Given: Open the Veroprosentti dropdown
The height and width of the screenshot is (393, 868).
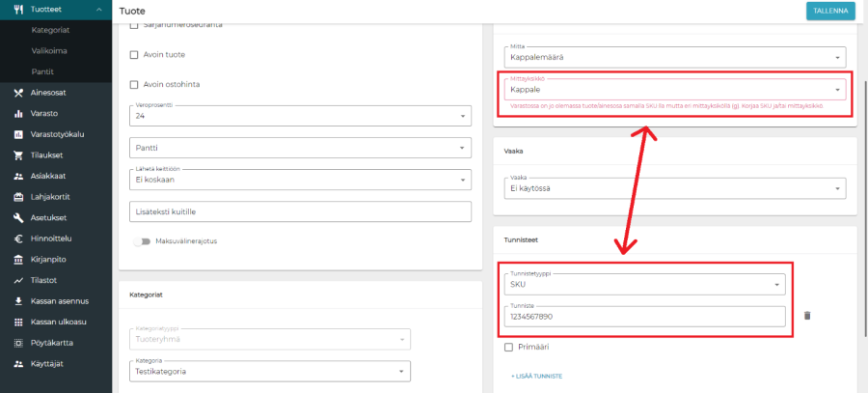Looking at the screenshot, I should [299, 116].
